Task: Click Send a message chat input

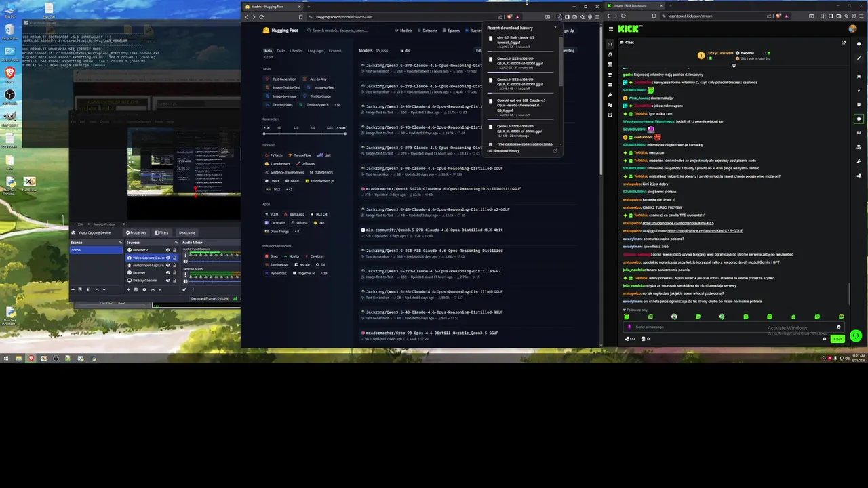Action: pyautogui.click(x=734, y=327)
